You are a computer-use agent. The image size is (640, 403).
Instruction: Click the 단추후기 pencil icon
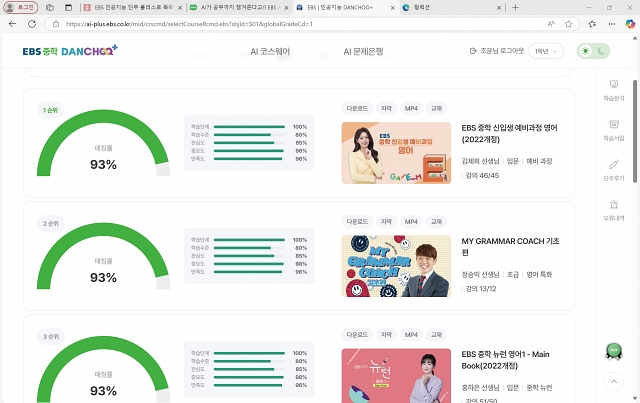(x=613, y=170)
